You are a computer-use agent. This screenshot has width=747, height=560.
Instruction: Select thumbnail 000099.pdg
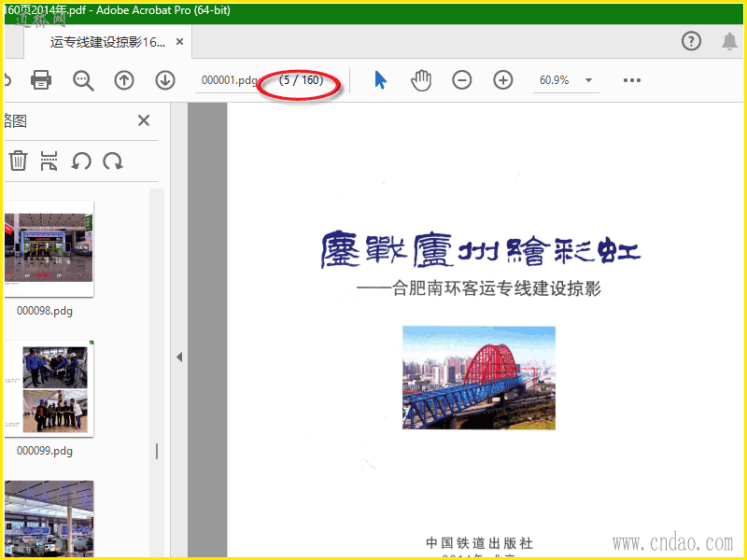(49, 388)
